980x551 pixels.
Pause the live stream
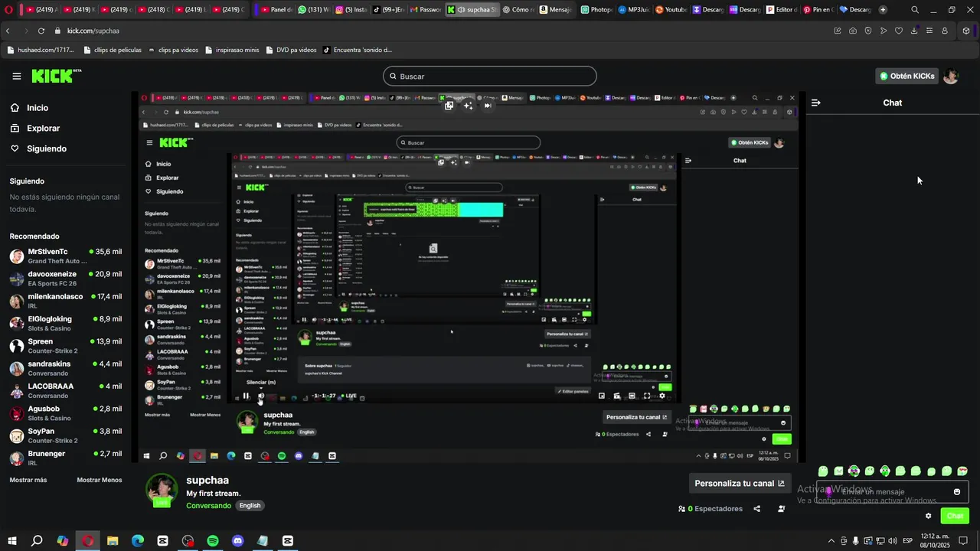click(x=246, y=396)
